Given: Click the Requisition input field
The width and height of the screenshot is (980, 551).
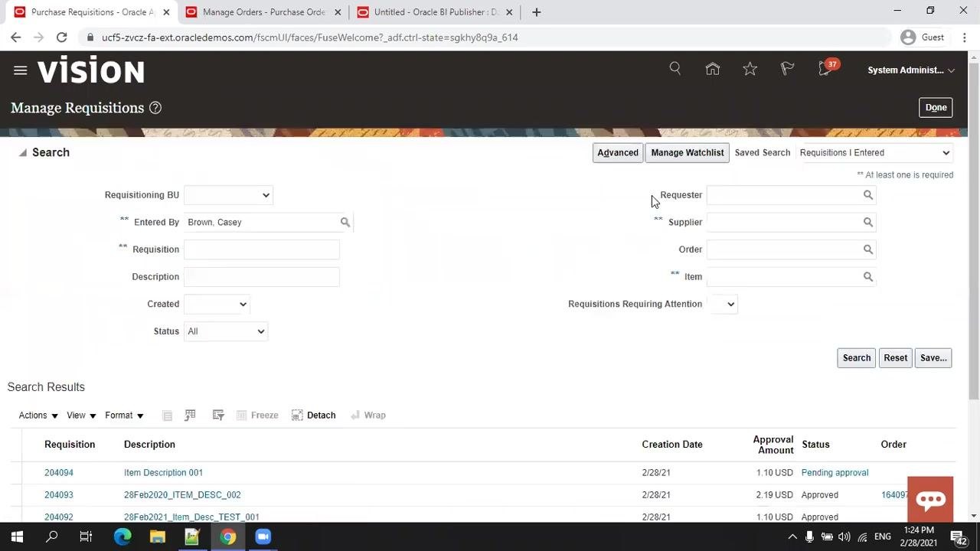Looking at the screenshot, I should tap(261, 249).
